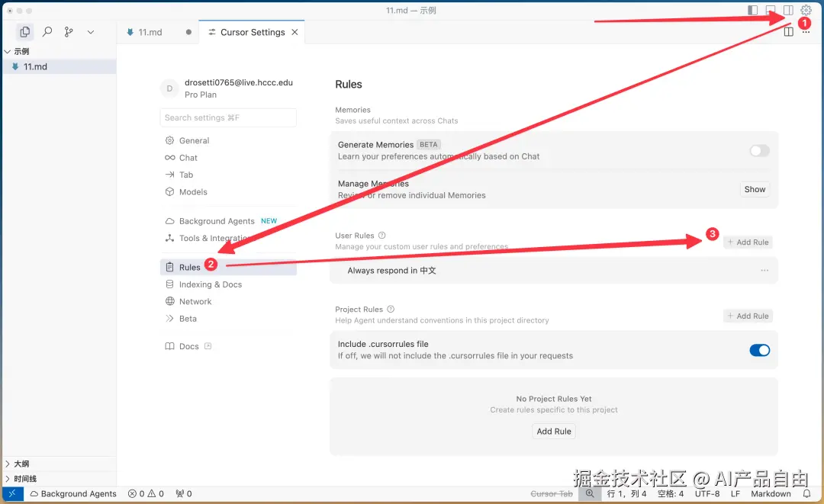The height and width of the screenshot is (504, 824).
Task: Open Indexing & Docs settings section
Action: [228, 284]
